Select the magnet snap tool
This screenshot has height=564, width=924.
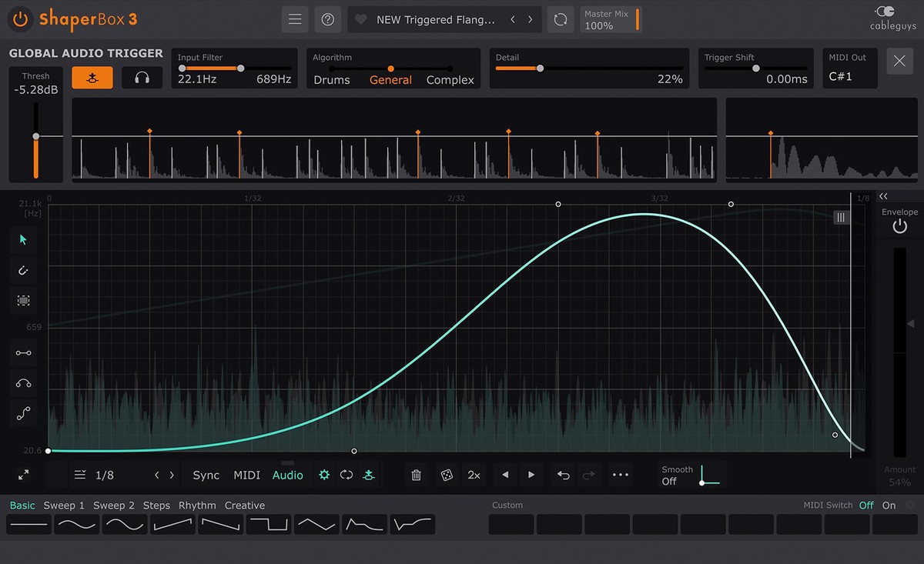[x=23, y=270]
